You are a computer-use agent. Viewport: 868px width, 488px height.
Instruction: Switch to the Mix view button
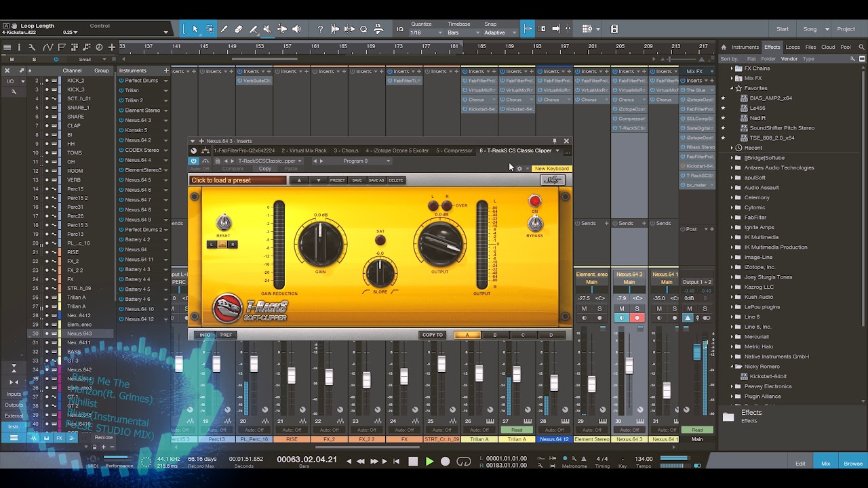point(825,464)
